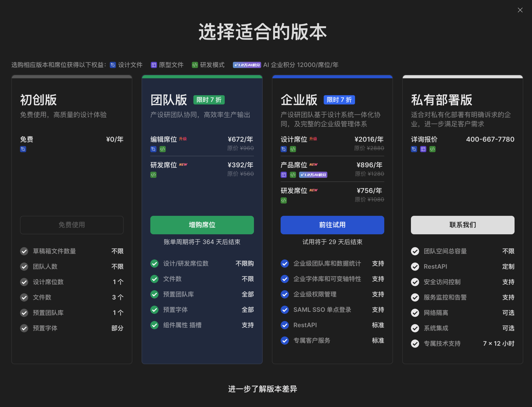Click the 原价 ¥960 strikethrough price
532x407 pixels.
240,148
